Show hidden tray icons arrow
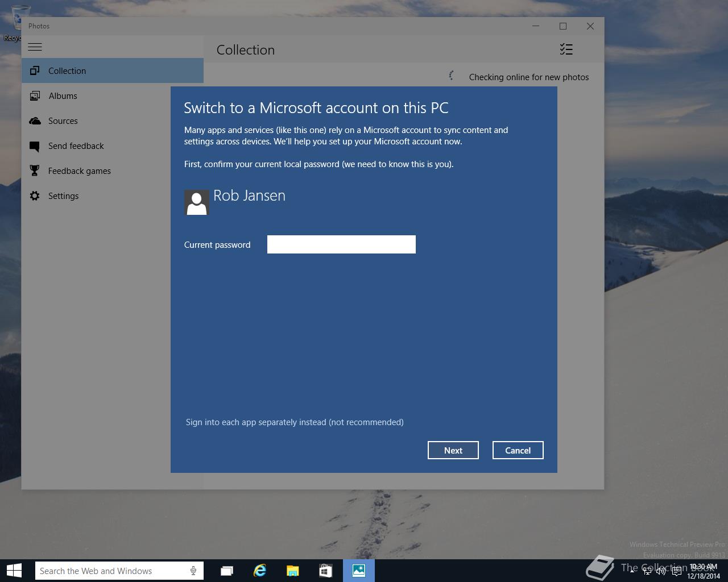This screenshot has width=728, height=582. [x=632, y=571]
